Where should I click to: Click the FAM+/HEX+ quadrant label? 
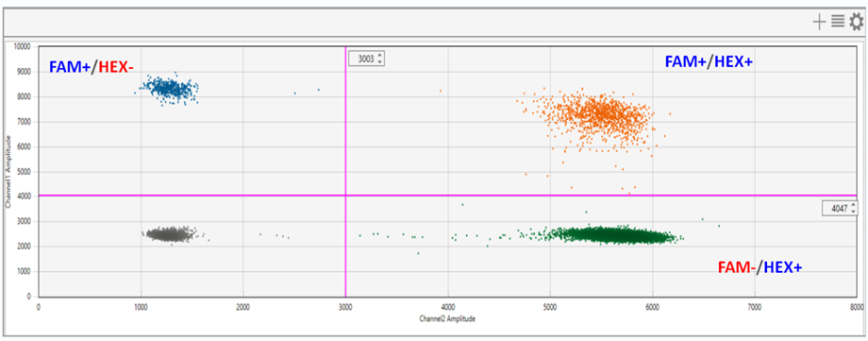pos(709,62)
